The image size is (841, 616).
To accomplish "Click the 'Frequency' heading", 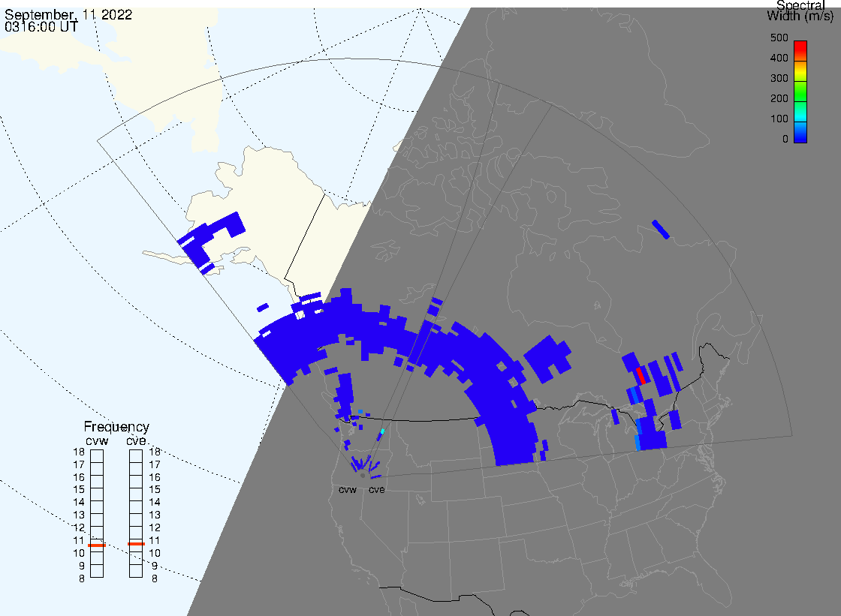I will click(x=116, y=427).
